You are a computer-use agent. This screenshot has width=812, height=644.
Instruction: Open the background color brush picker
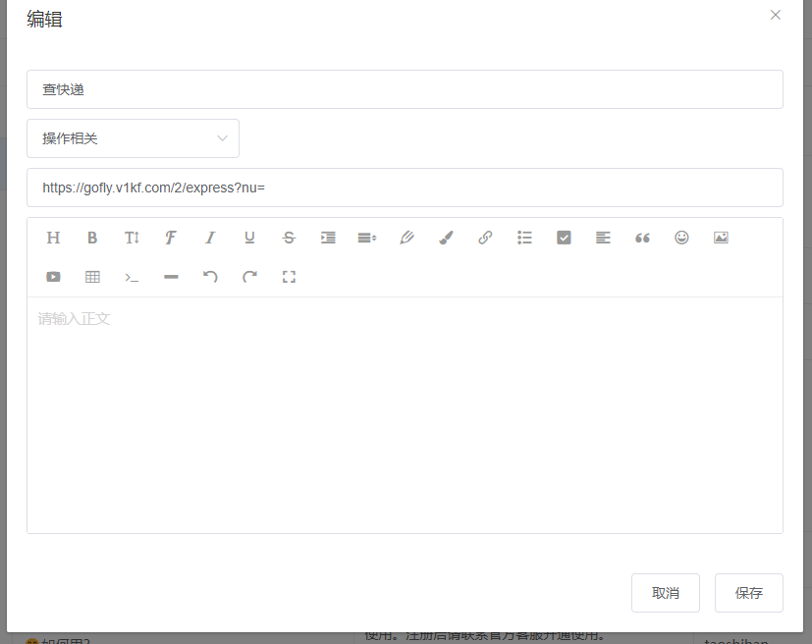(446, 238)
